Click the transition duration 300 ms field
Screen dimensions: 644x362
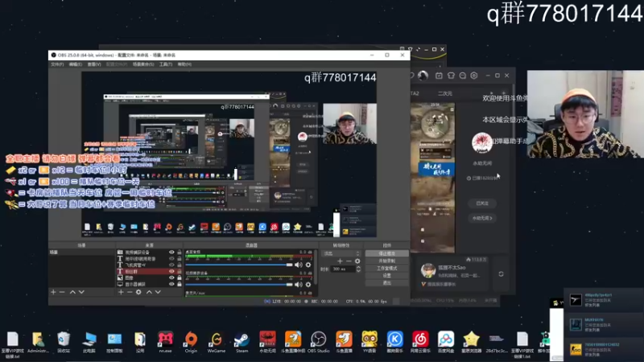(x=343, y=269)
